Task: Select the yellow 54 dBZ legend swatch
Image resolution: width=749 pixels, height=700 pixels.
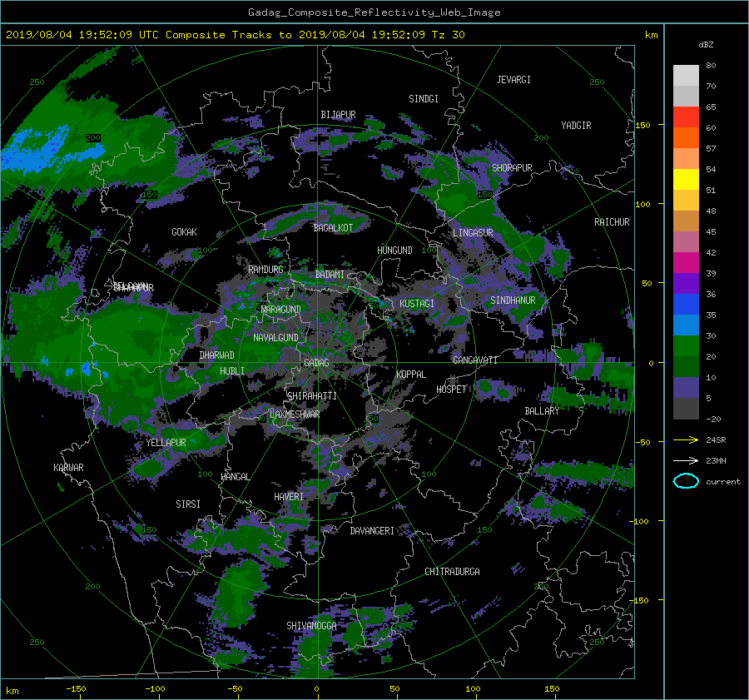Action: (686, 180)
